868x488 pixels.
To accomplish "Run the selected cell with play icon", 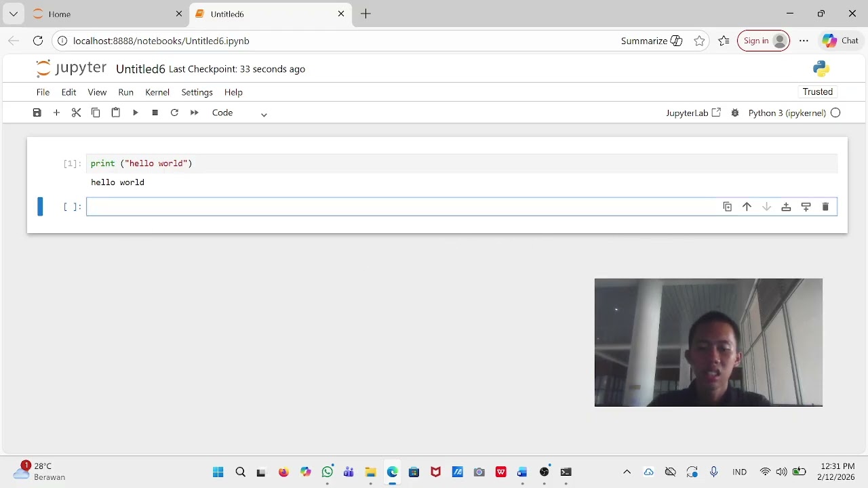I will [x=135, y=113].
